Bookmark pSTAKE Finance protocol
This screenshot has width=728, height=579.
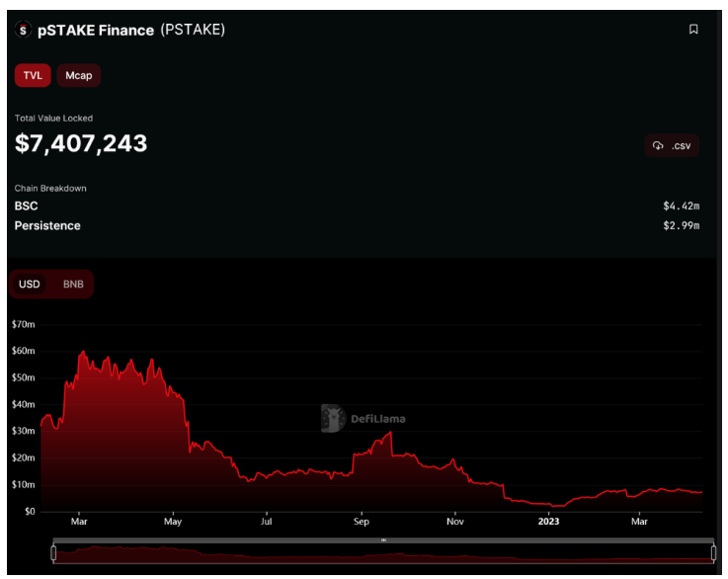pyautogui.click(x=693, y=30)
